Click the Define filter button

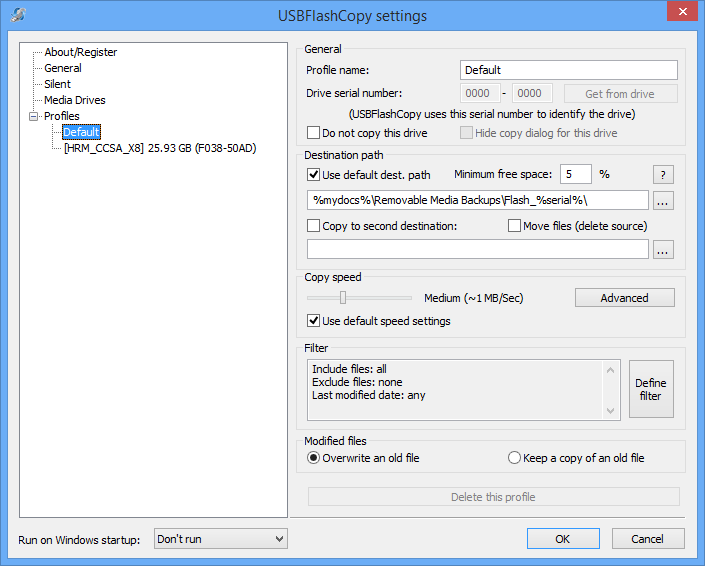(651, 389)
